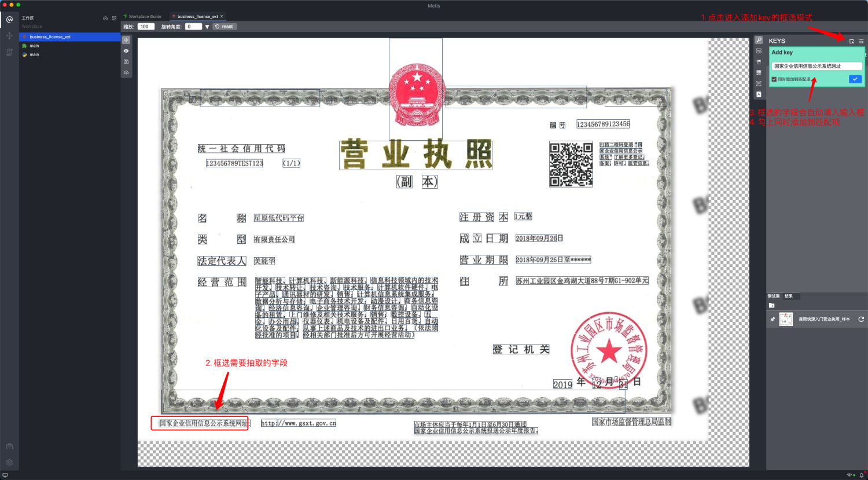Image resolution: width=868 pixels, height=480 pixels.
Task: Select the 1元整 registered capital box
Action: pos(523,216)
